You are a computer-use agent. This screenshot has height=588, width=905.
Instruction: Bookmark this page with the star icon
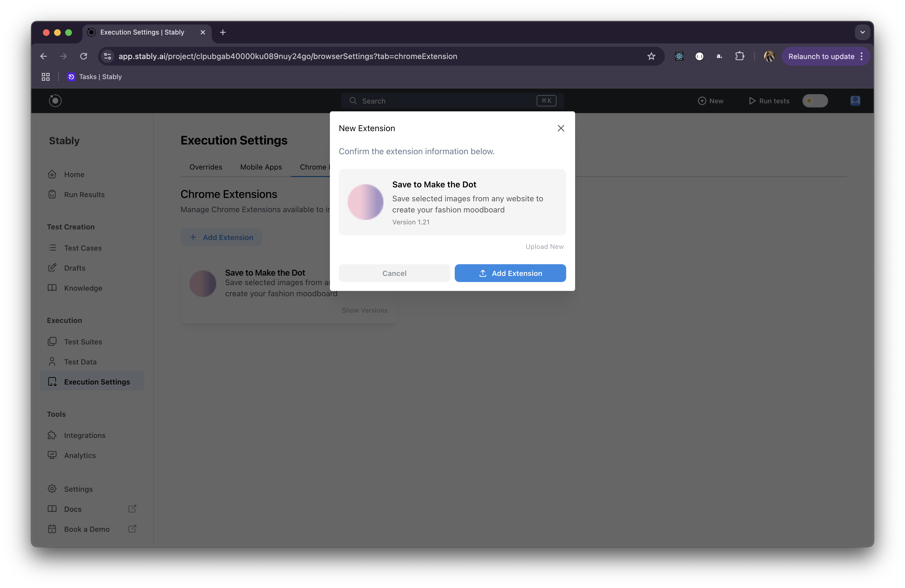(651, 56)
